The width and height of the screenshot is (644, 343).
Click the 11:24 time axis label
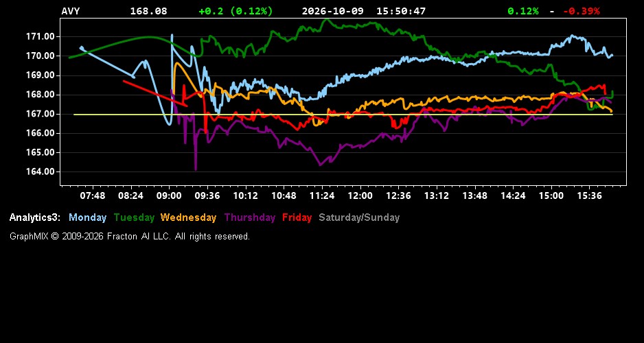[322, 196]
